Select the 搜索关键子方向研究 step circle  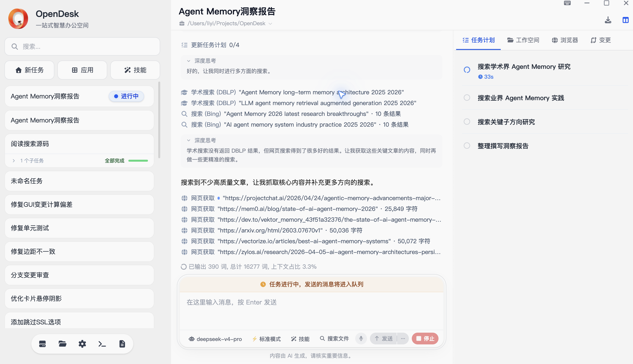pos(467,122)
